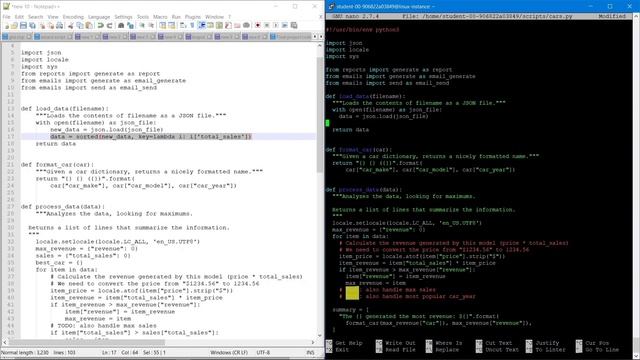Open the Plugins menu

(193, 17)
